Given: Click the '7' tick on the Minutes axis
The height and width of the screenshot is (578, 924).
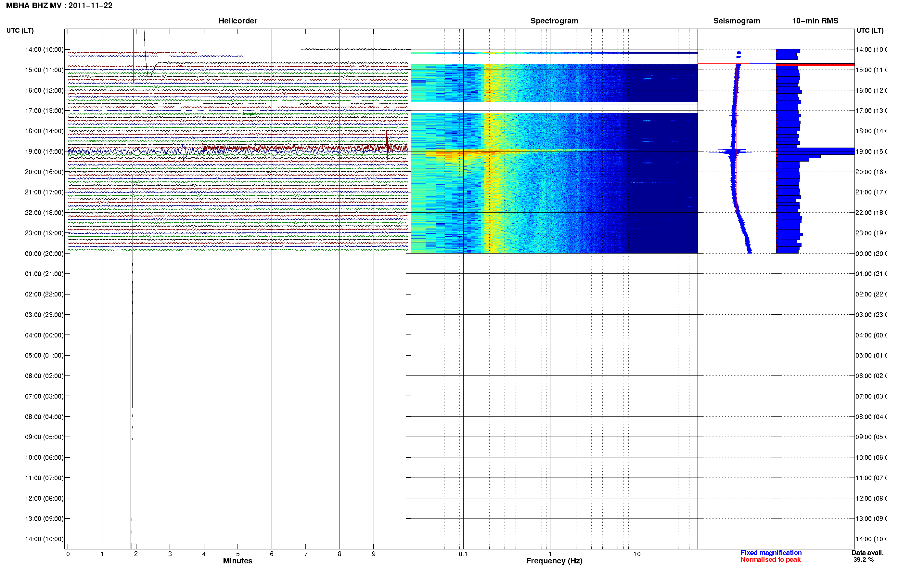Looking at the screenshot, I should click(x=306, y=554).
